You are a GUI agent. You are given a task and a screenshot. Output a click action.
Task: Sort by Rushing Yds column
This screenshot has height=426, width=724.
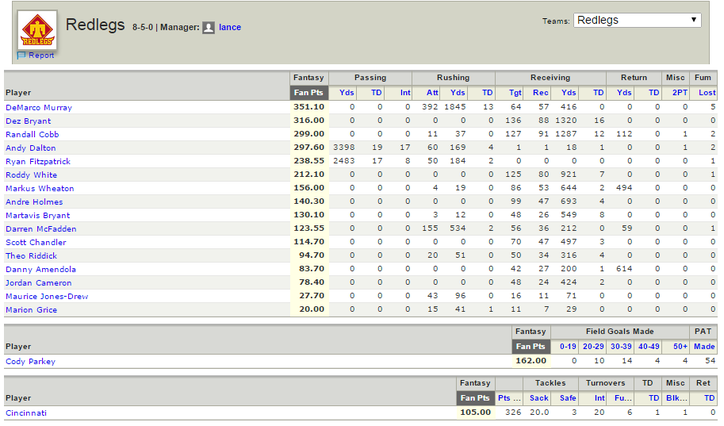[458, 93]
